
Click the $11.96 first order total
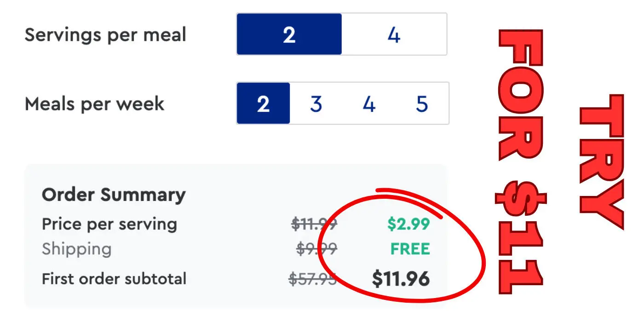coord(401,279)
